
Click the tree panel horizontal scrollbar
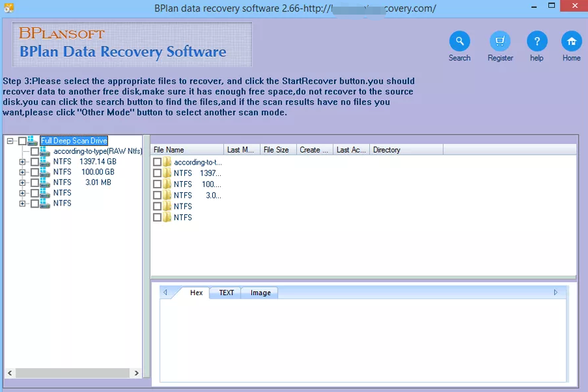tap(73, 372)
